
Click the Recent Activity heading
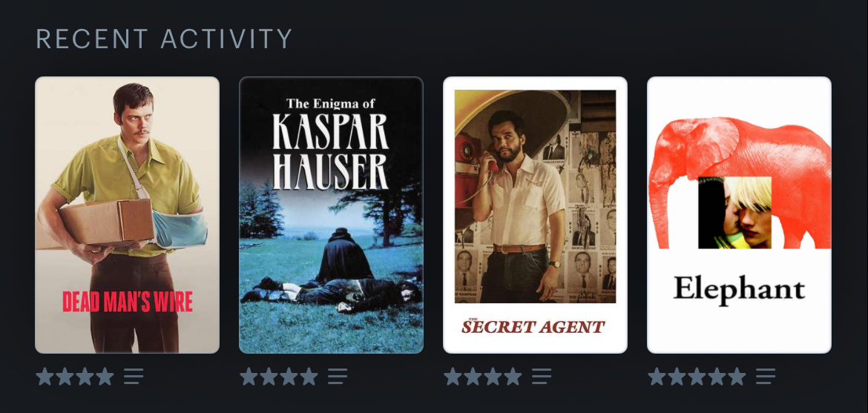tap(164, 39)
